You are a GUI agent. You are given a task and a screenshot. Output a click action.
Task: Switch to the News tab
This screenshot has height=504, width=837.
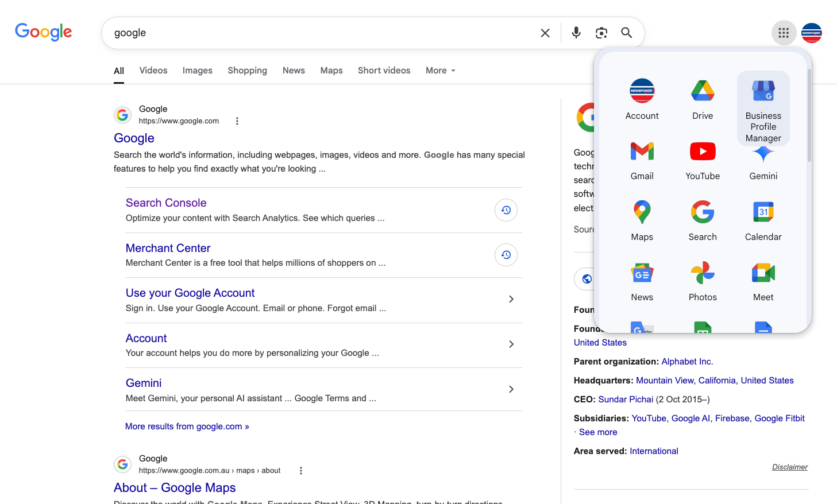click(x=294, y=71)
